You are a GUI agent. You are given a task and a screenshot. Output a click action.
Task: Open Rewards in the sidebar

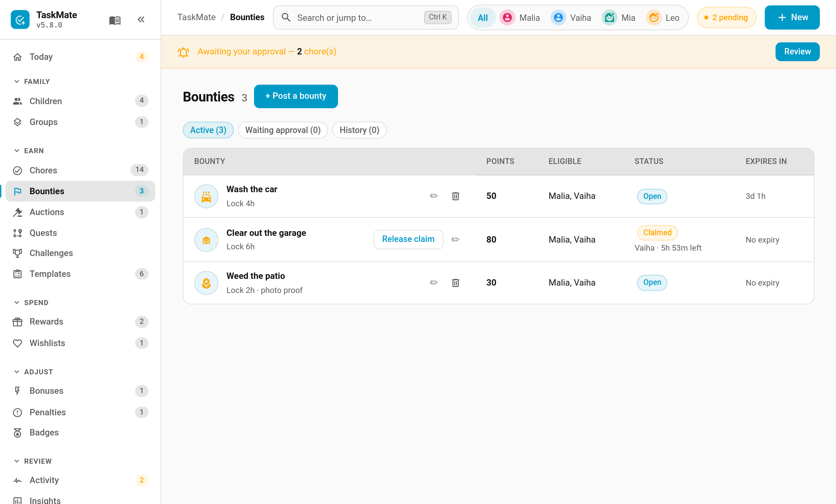(x=80, y=322)
